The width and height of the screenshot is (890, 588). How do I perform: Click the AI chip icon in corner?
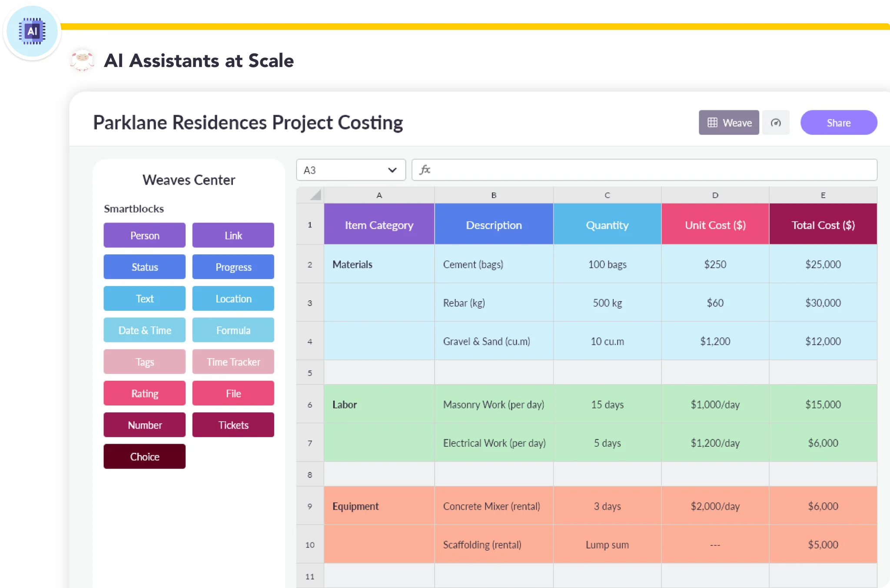coord(32,31)
